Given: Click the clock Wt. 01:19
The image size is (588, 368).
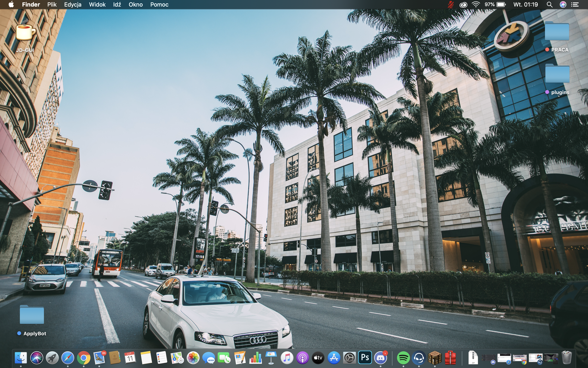Looking at the screenshot, I should (526, 4).
